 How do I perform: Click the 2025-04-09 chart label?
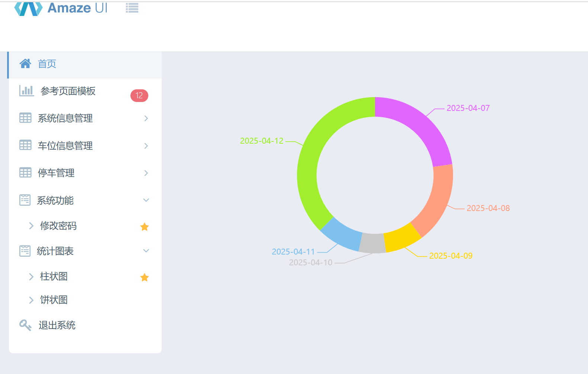pyautogui.click(x=451, y=256)
